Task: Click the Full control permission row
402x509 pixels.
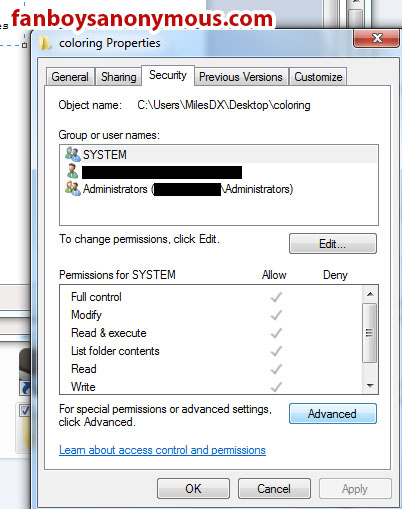Action: coord(211,297)
